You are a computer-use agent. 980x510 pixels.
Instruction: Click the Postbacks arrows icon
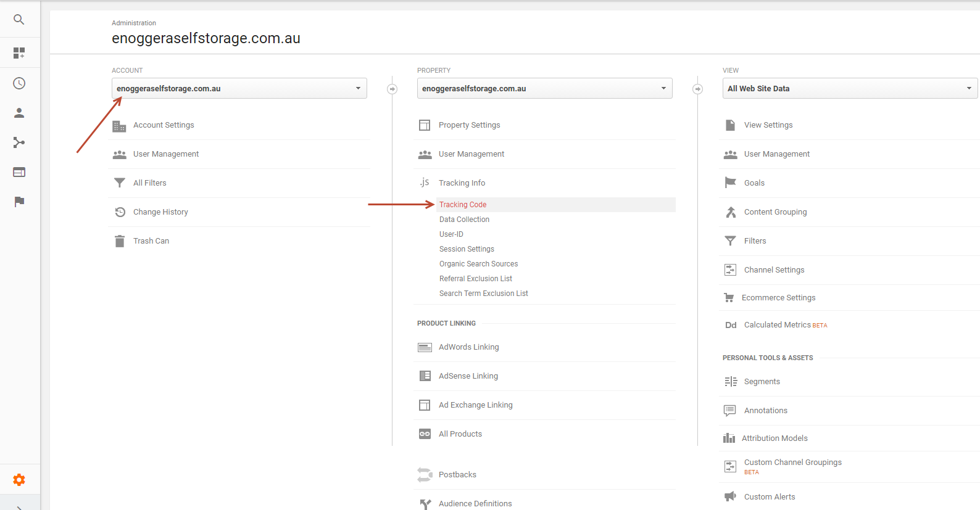click(x=425, y=475)
